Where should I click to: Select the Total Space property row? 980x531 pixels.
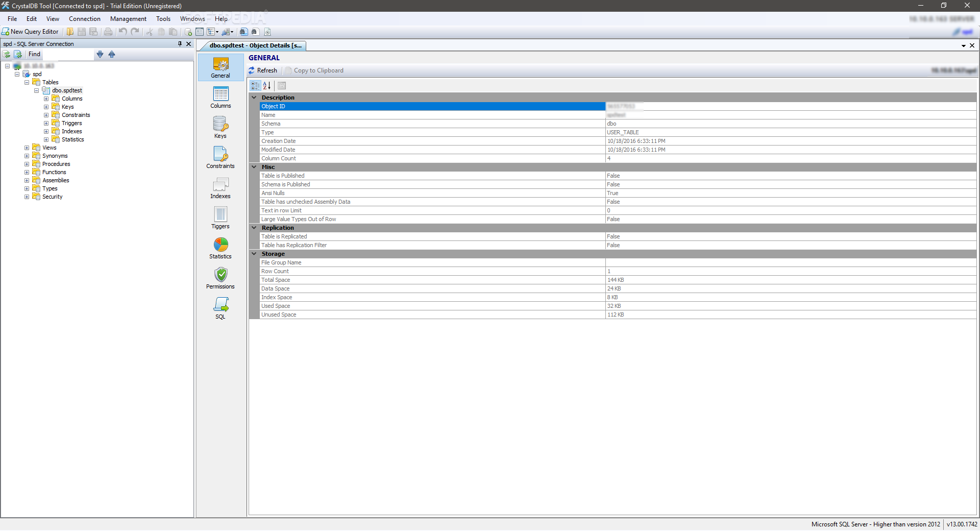click(618, 280)
